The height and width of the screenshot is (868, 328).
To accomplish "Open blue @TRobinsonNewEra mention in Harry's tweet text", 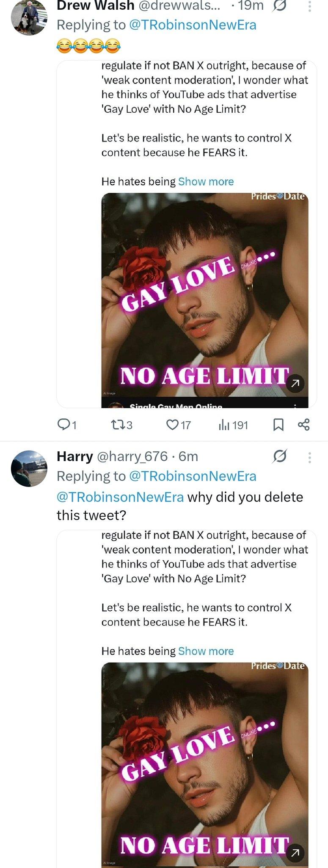I will tap(120, 497).
